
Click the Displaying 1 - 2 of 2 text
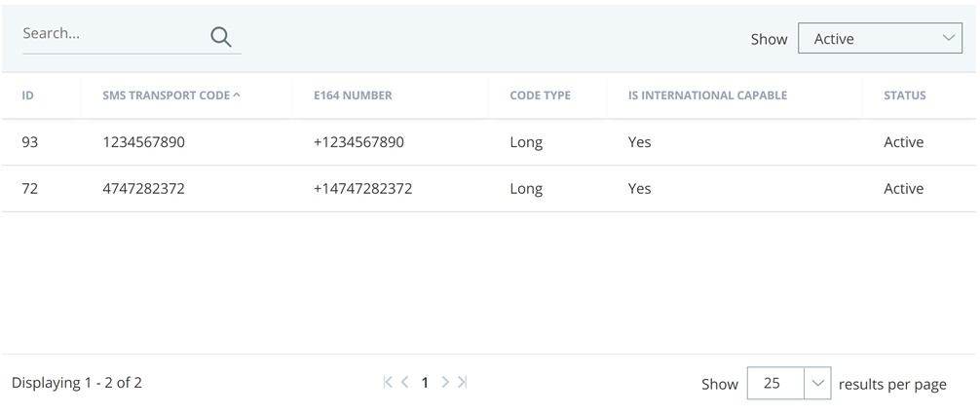[x=77, y=383]
